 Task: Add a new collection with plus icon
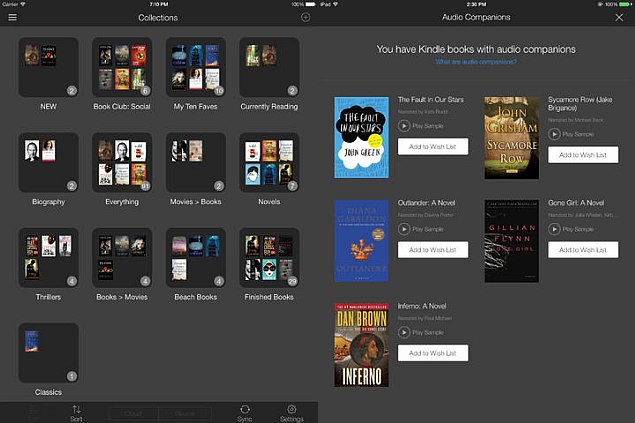pos(306,17)
